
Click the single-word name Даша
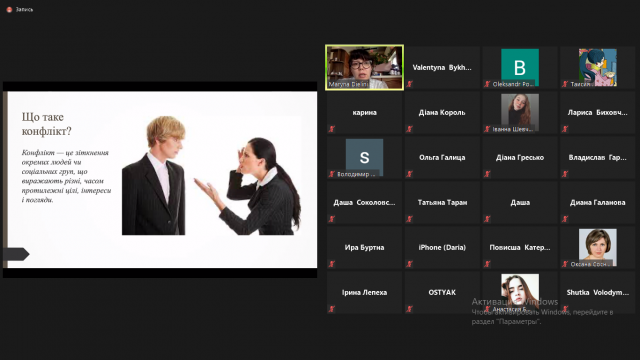[x=520, y=202]
